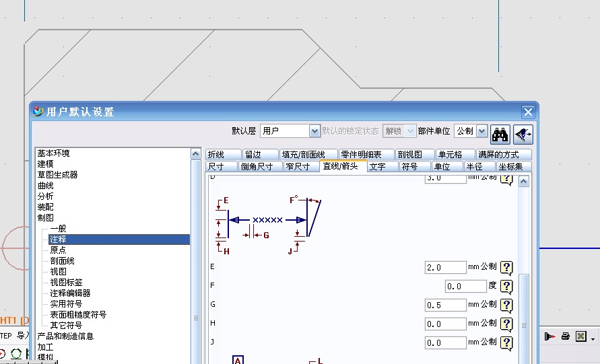Open help for parameter F angle
Viewport: 600px width, 364px height.
(506, 287)
